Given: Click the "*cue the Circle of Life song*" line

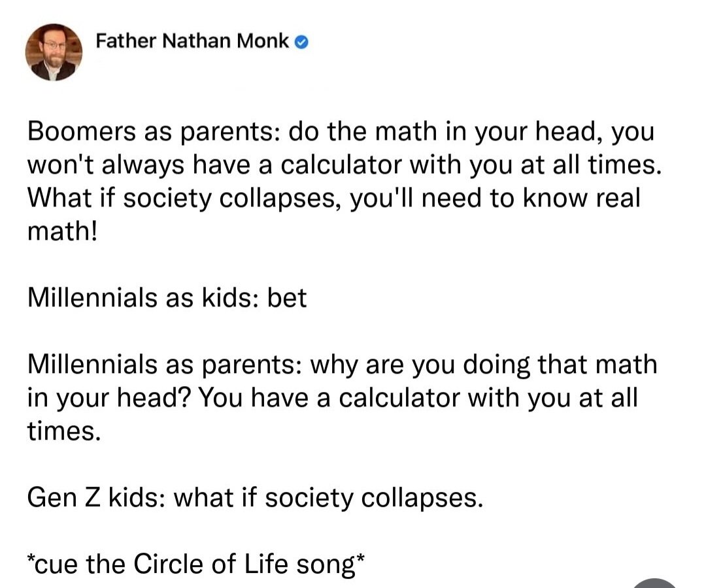Looking at the screenshot, I should [x=195, y=564].
